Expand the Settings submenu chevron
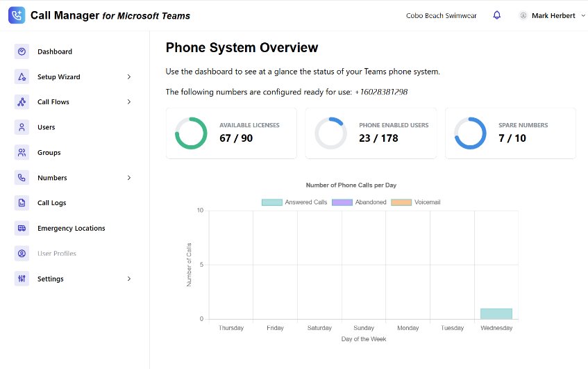 129,279
